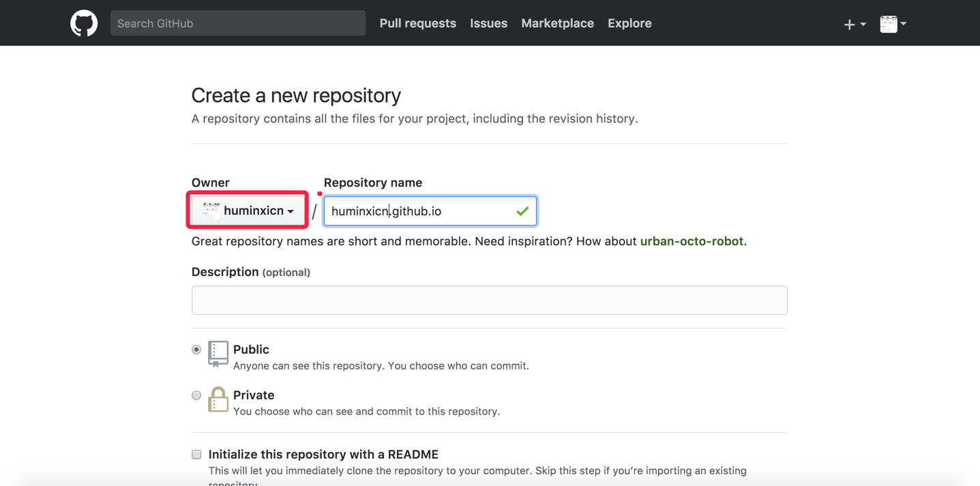Click the Private label text
This screenshot has width=980, height=486.
[254, 395]
